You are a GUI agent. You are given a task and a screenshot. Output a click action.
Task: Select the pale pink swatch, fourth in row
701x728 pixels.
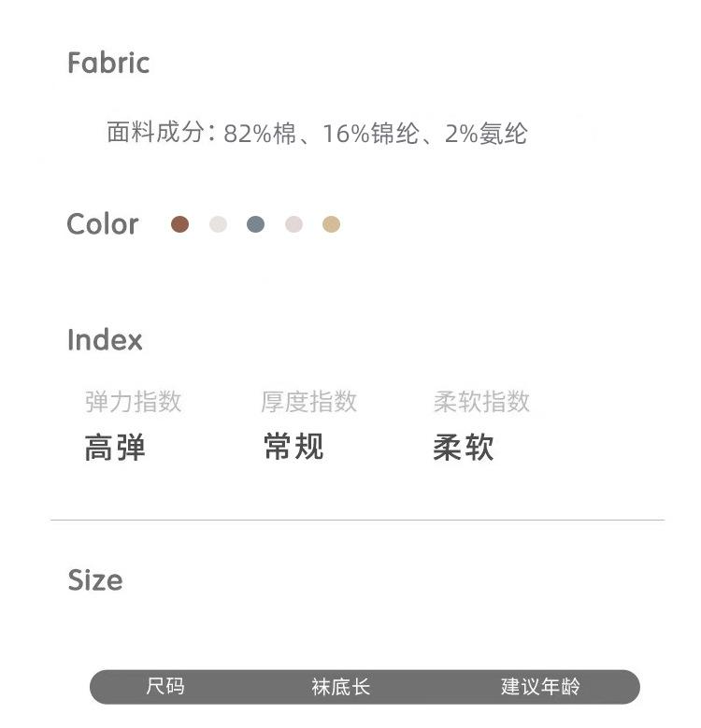293,224
